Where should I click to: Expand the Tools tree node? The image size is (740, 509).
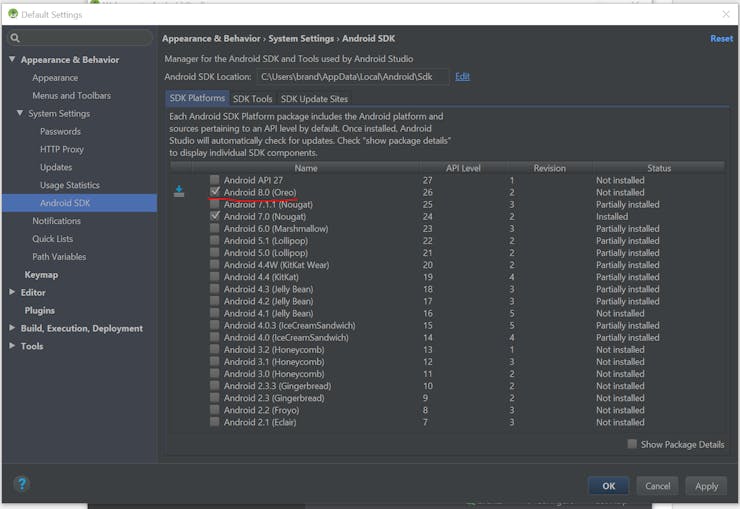tap(12, 345)
